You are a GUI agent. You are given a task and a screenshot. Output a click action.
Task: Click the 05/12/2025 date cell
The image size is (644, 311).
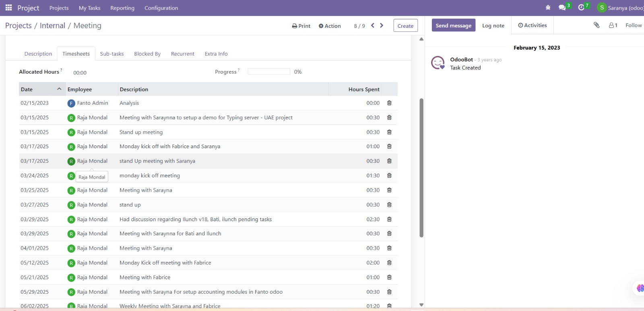35,263
